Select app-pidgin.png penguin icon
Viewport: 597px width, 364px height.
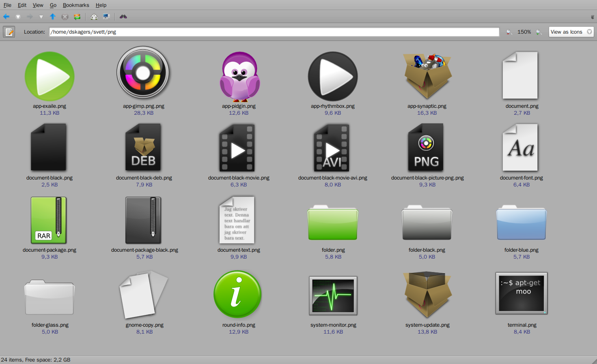239,76
